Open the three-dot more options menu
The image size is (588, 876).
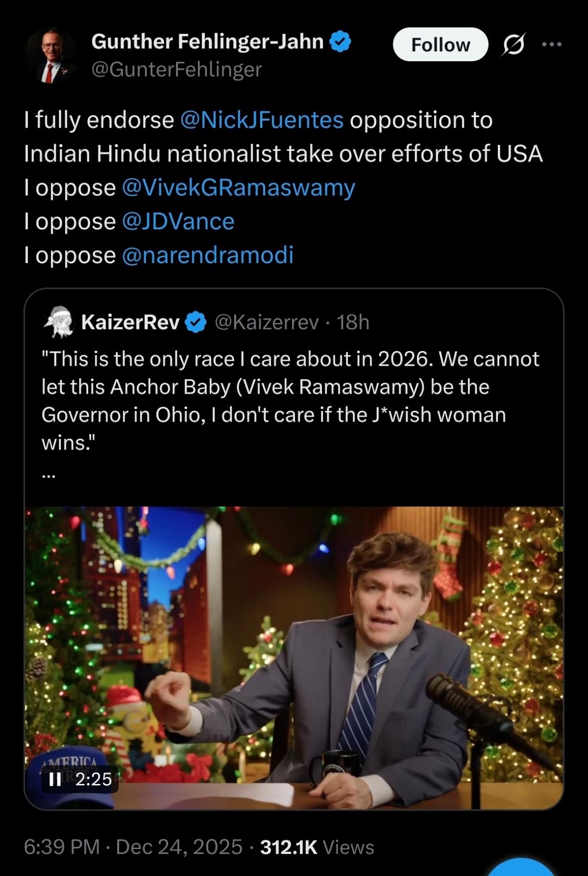[x=552, y=44]
